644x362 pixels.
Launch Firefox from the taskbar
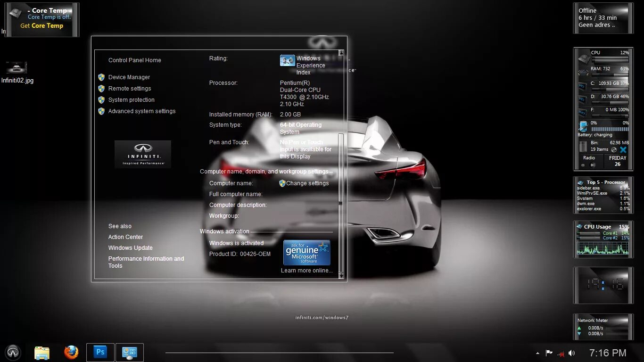tap(71, 352)
